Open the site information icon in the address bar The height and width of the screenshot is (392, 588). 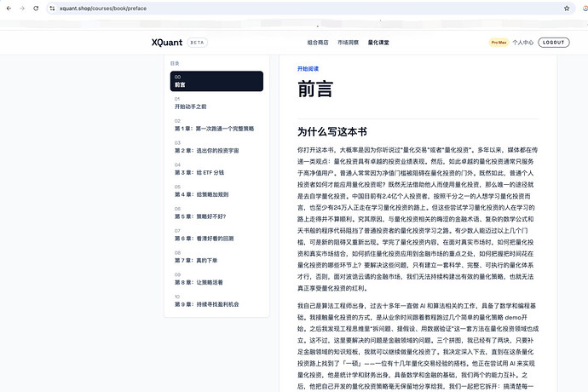tap(52, 9)
